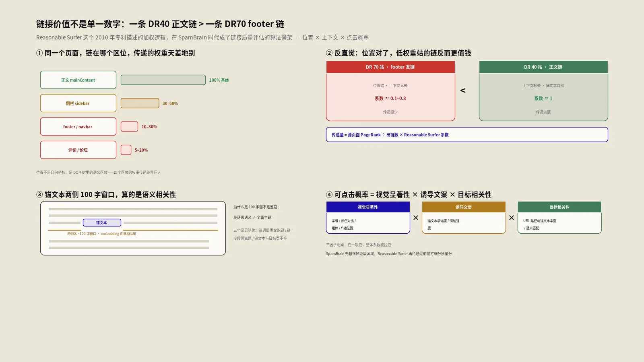The height and width of the screenshot is (362, 644).
Task: Click the 正文 mainContent box
Action: coord(78,80)
